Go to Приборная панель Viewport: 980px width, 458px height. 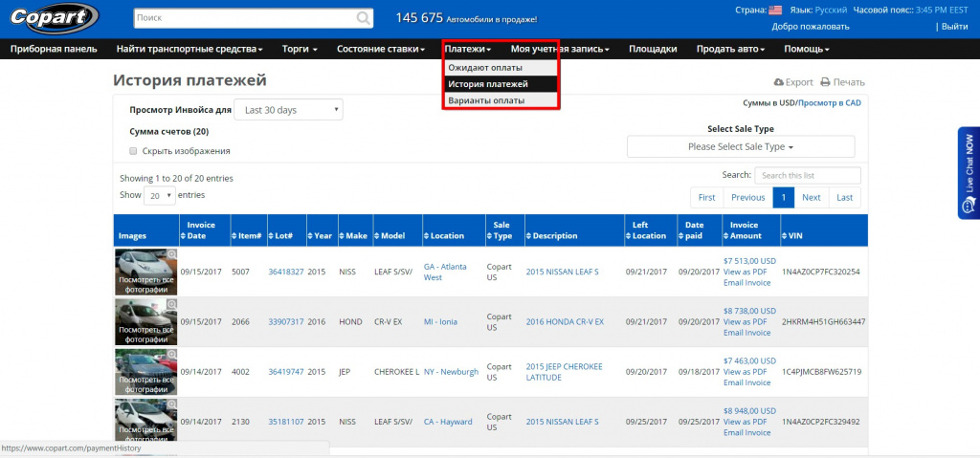point(54,49)
